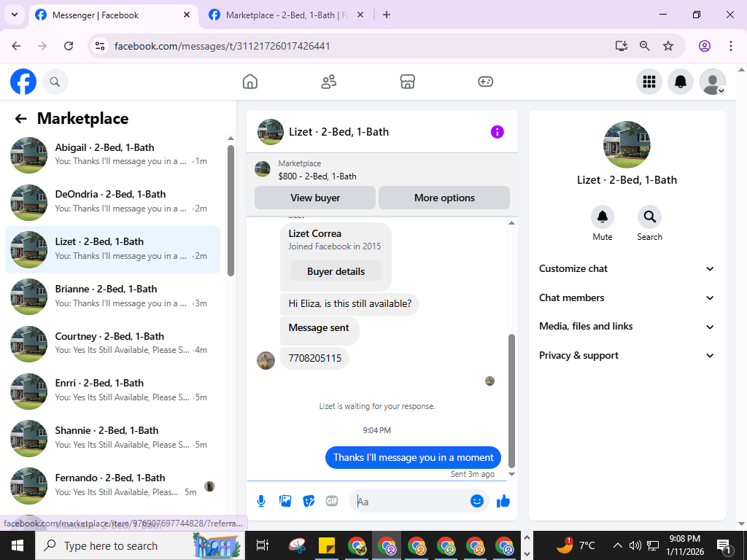Viewport: 747px width, 560px height.
Task: Click the conversation list scrollbar
Action: tap(231, 211)
